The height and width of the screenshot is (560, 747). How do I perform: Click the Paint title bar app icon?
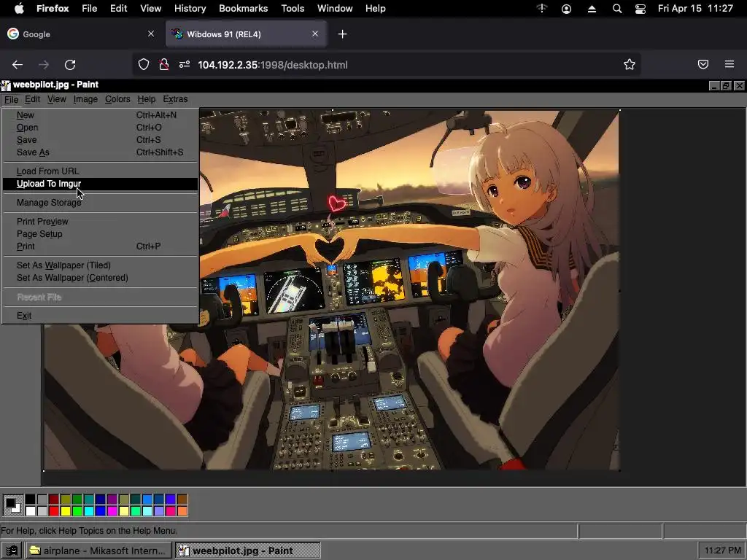coord(6,85)
